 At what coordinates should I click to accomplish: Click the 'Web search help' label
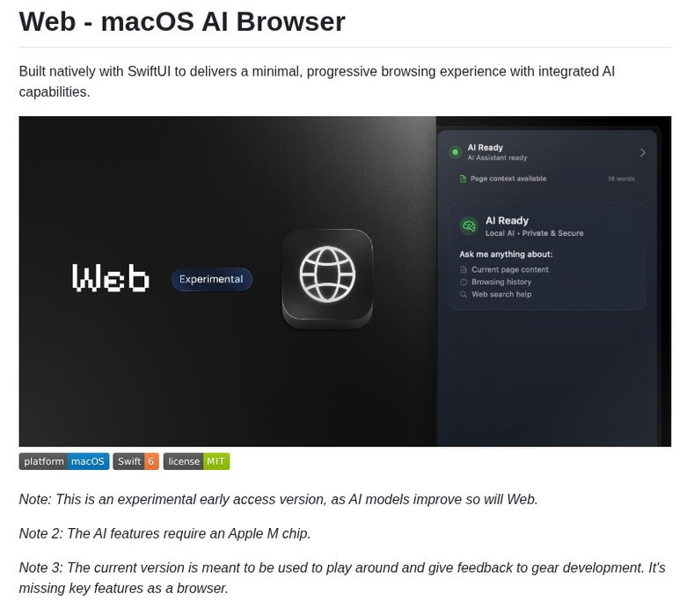(501, 294)
